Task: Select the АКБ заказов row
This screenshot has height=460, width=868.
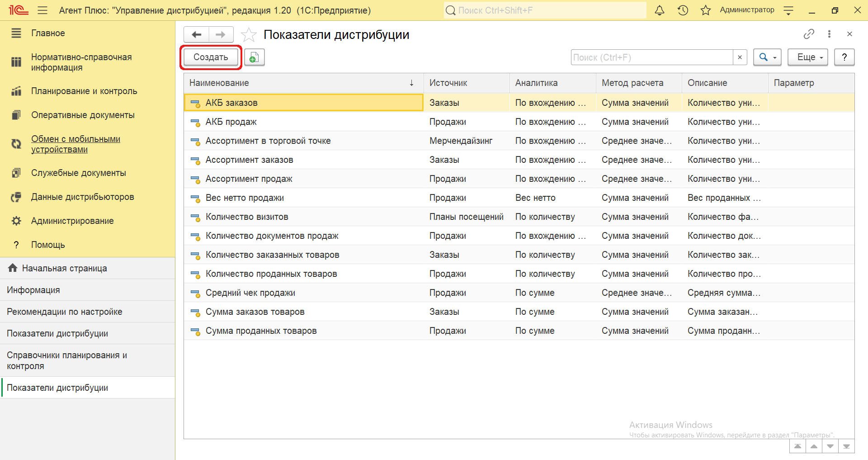Action: click(519, 103)
